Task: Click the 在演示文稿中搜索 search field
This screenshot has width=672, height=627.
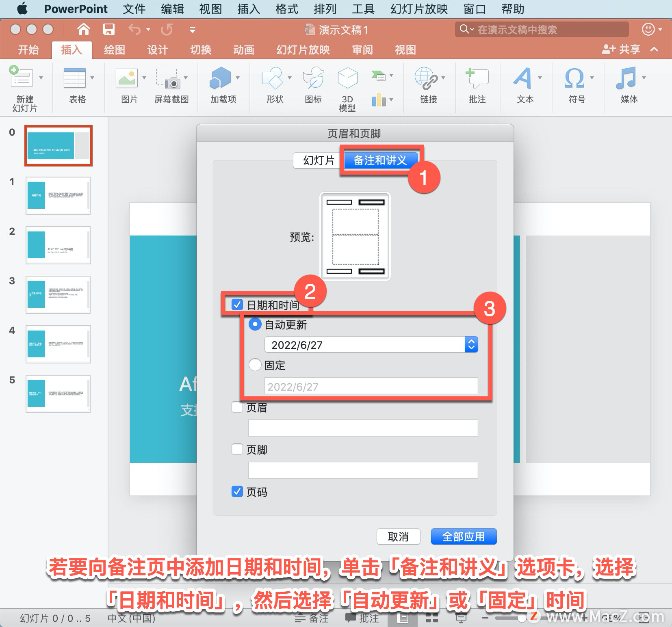Action: [x=542, y=29]
